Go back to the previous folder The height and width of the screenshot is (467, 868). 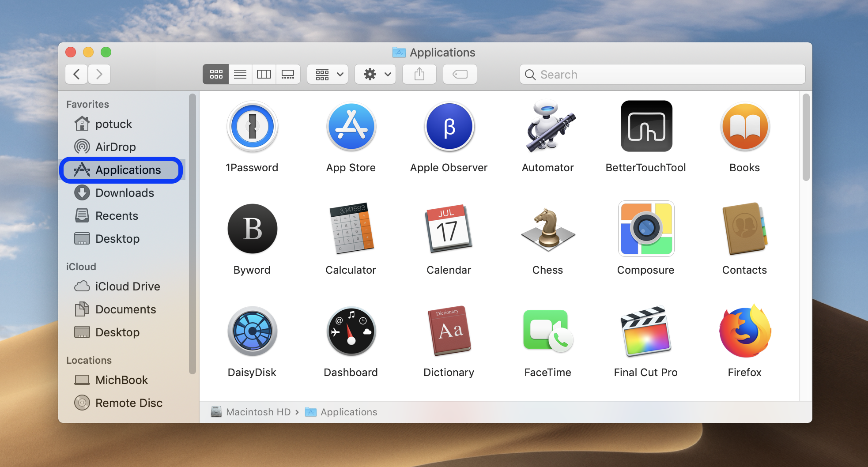[76, 74]
